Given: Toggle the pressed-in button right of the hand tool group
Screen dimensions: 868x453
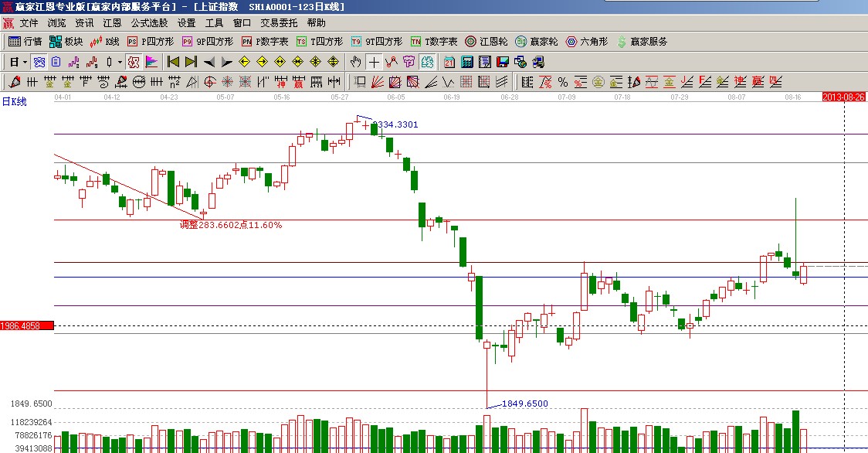Looking at the screenshot, I should [427, 62].
